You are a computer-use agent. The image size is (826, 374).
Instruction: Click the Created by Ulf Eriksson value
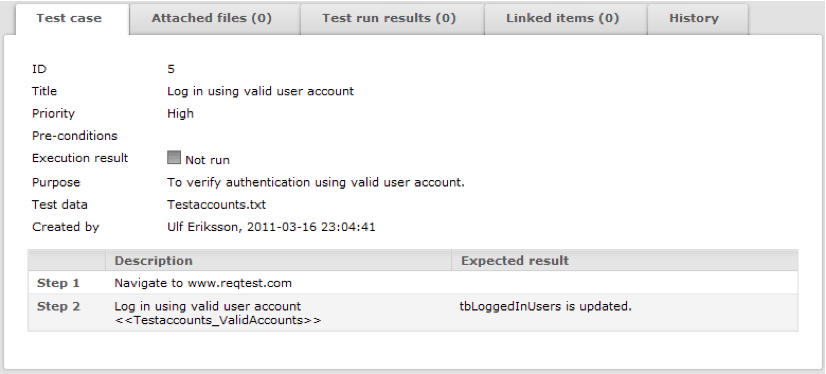click(x=271, y=228)
